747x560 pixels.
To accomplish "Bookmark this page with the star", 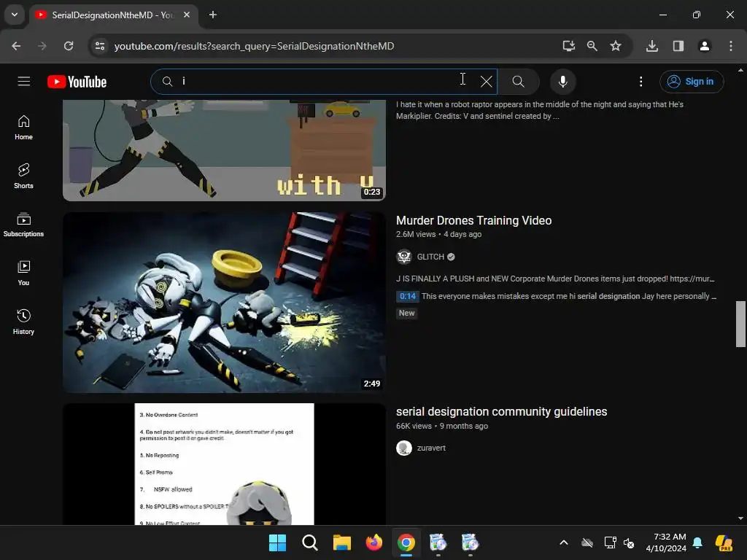I will click(616, 46).
